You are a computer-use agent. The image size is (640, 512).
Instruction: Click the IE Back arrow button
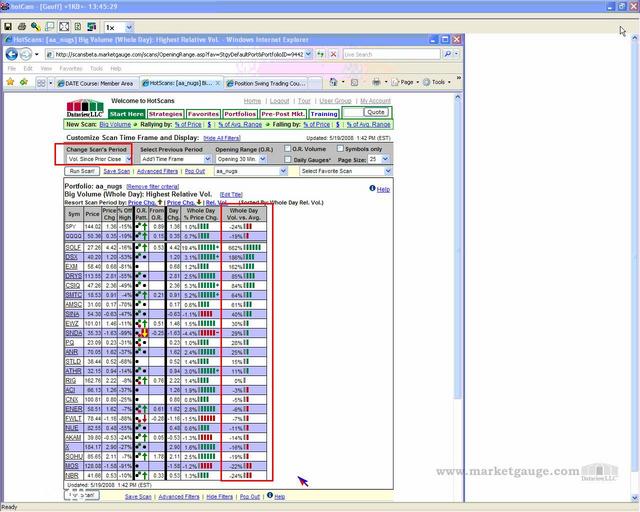pyautogui.click(x=12, y=54)
